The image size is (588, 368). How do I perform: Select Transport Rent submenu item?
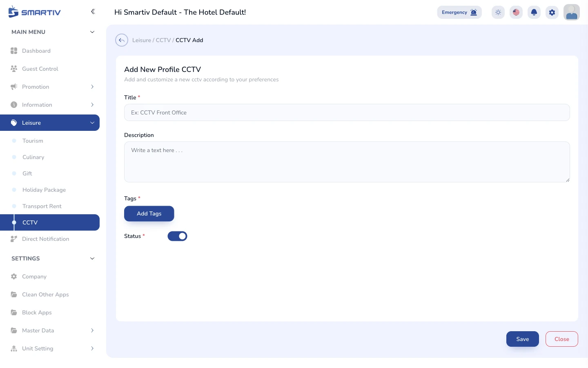pyautogui.click(x=50, y=206)
